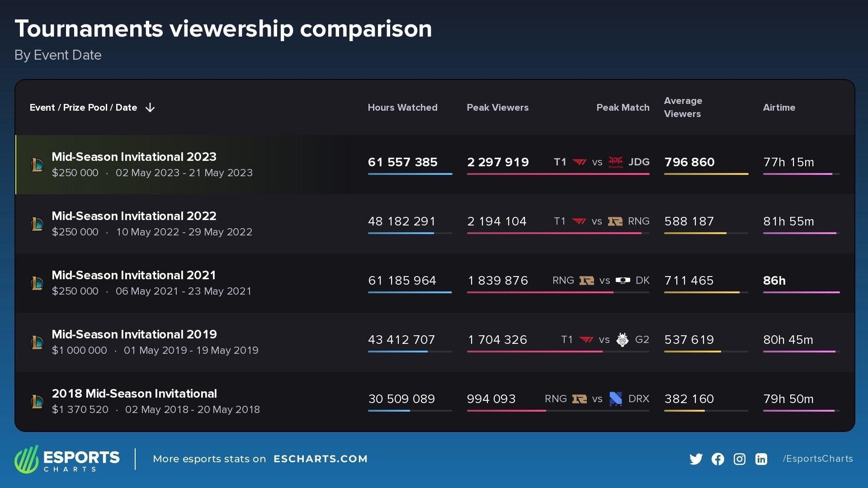
Task: Click the JDG logo in the 2023 peak match
Action: pos(615,162)
